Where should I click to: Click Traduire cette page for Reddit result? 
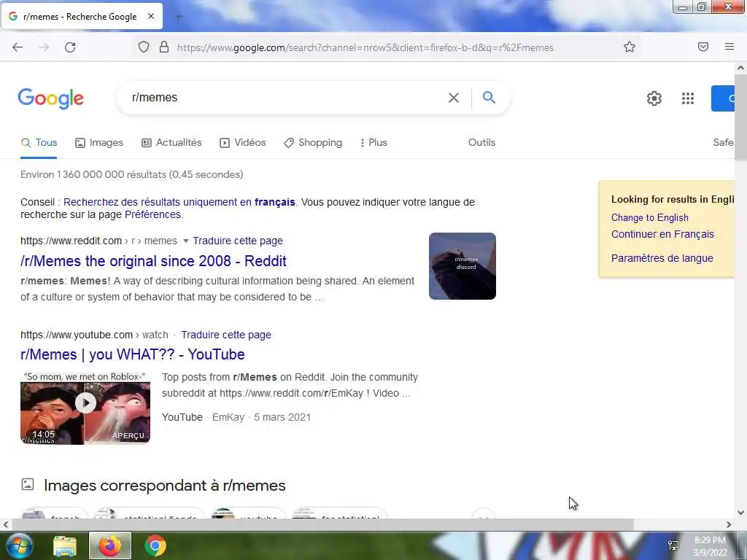238,241
